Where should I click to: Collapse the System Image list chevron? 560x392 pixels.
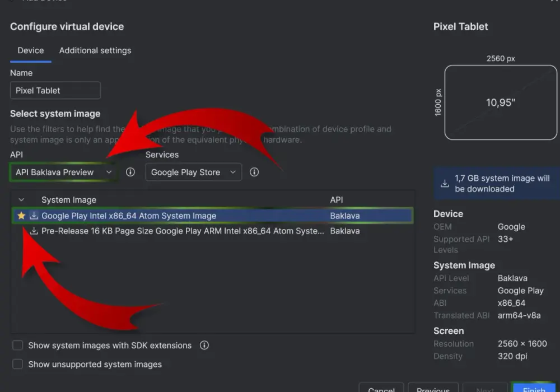21,200
